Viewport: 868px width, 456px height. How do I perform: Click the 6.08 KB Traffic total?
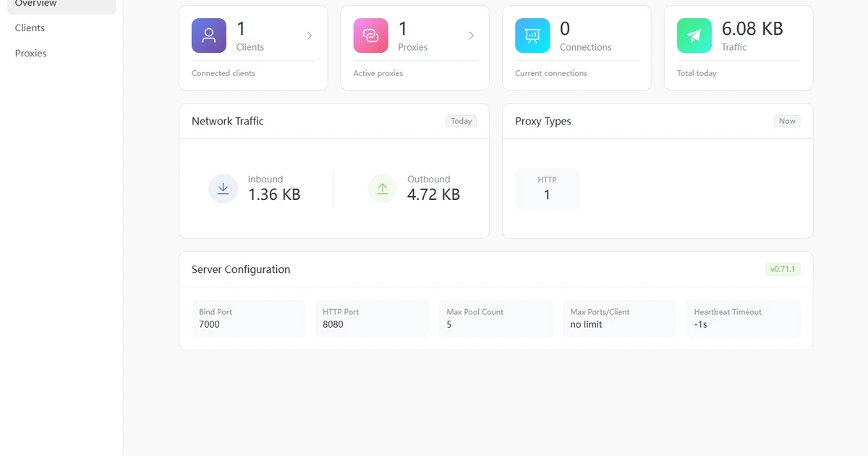tap(752, 28)
